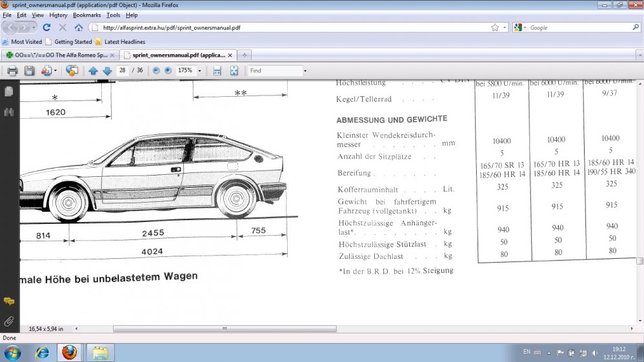Click the PDF zoom in button
The image size is (644, 362).
point(168,70)
